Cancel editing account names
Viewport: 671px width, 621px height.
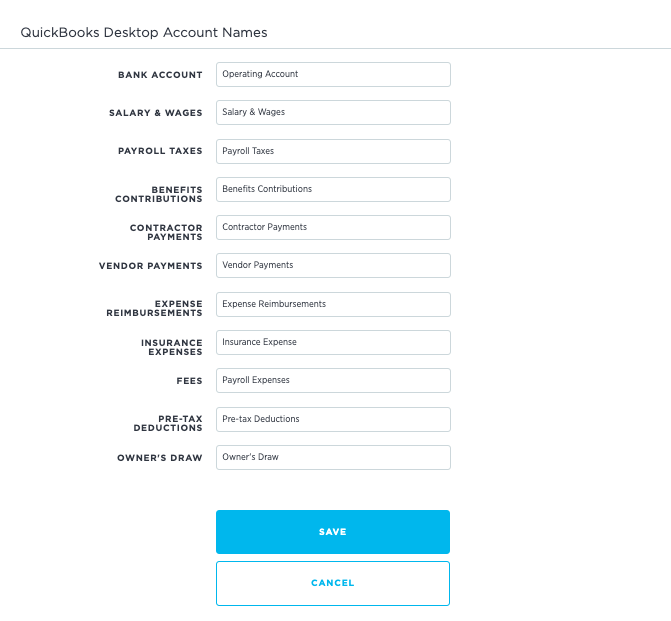point(333,583)
